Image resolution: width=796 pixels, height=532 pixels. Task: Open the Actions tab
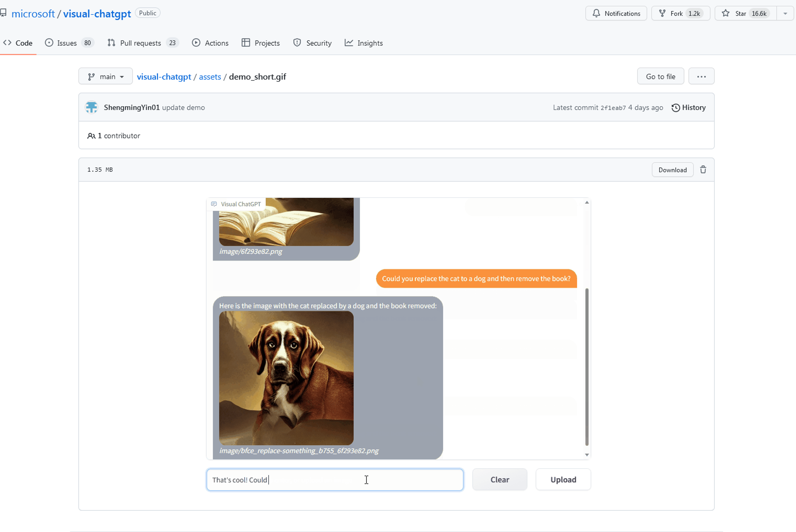coord(210,43)
